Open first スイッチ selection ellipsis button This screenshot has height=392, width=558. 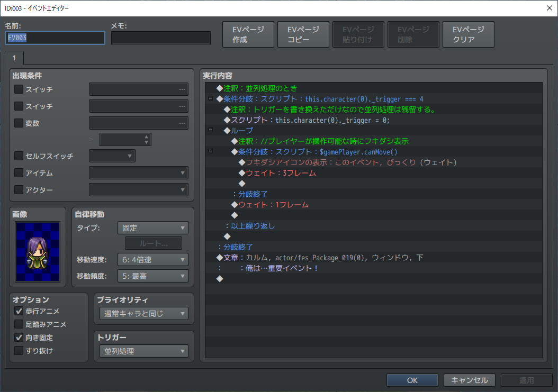pyautogui.click(x=182, y=89)
